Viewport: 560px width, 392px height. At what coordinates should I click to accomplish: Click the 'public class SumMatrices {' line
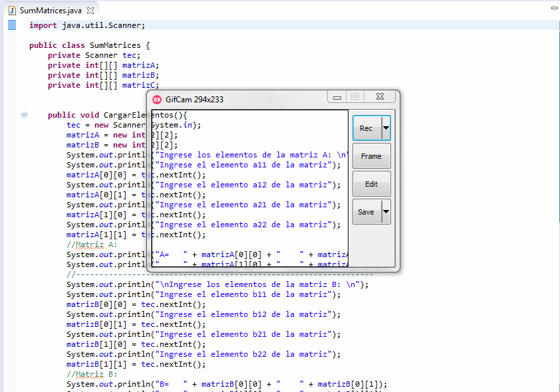pyautogui.click(x=90, y=45)
